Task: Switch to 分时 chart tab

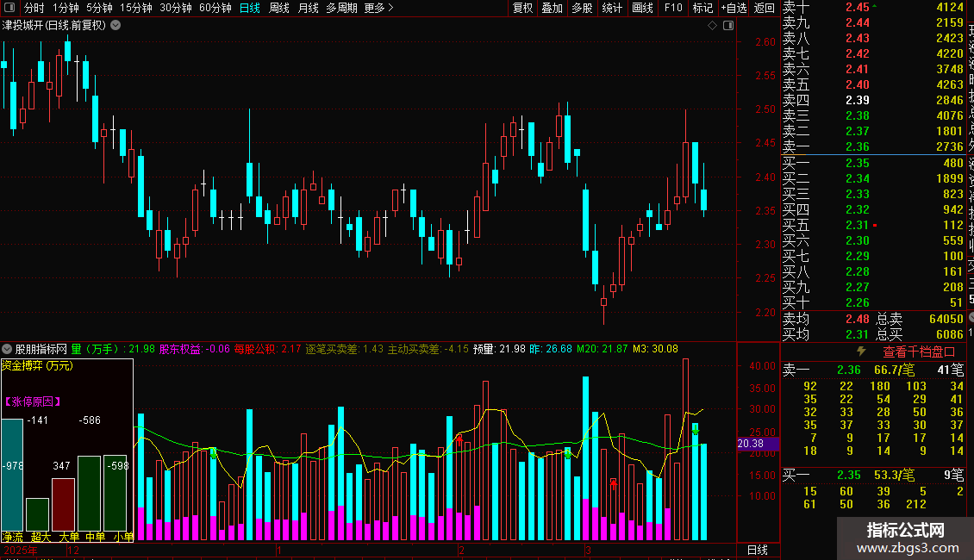Action: click(x=34, y=8)
